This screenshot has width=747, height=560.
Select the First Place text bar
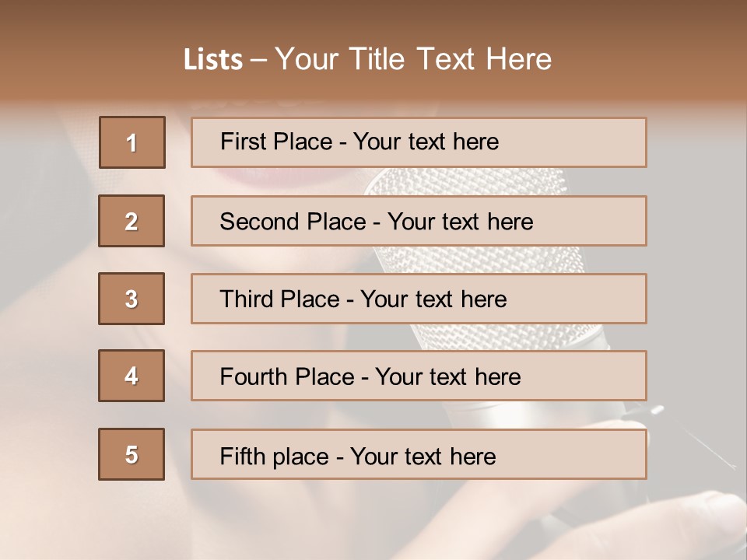(x=419, y=142)
